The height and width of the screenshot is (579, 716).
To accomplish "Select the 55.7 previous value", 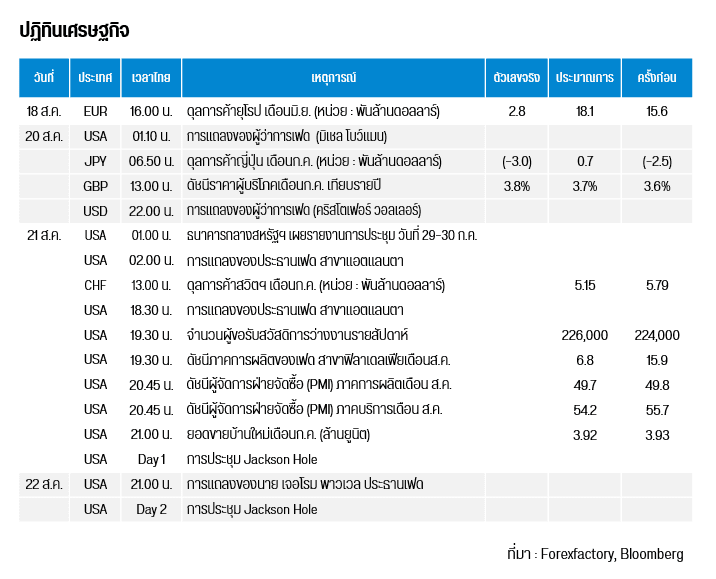I will coord(656,409).
